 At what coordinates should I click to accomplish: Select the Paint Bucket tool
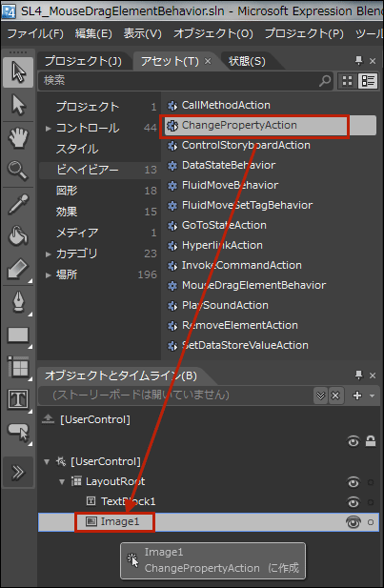tap(18, 236)
